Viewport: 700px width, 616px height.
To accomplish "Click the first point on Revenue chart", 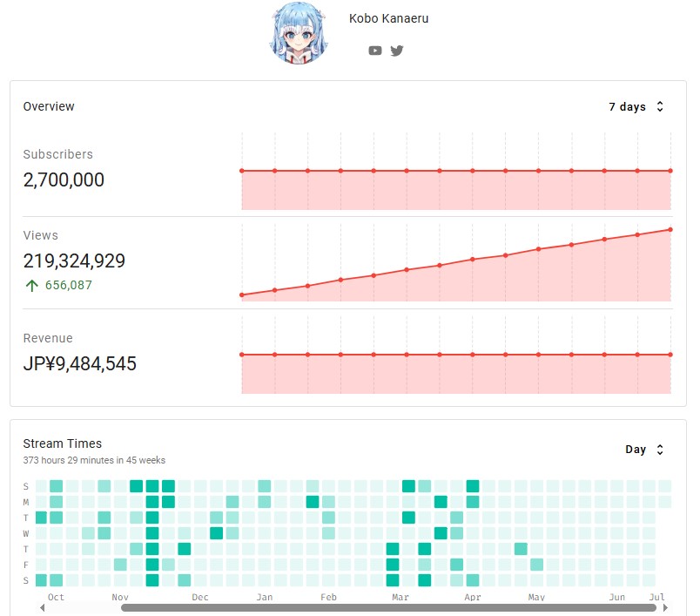I will click(x=242, y=355).
